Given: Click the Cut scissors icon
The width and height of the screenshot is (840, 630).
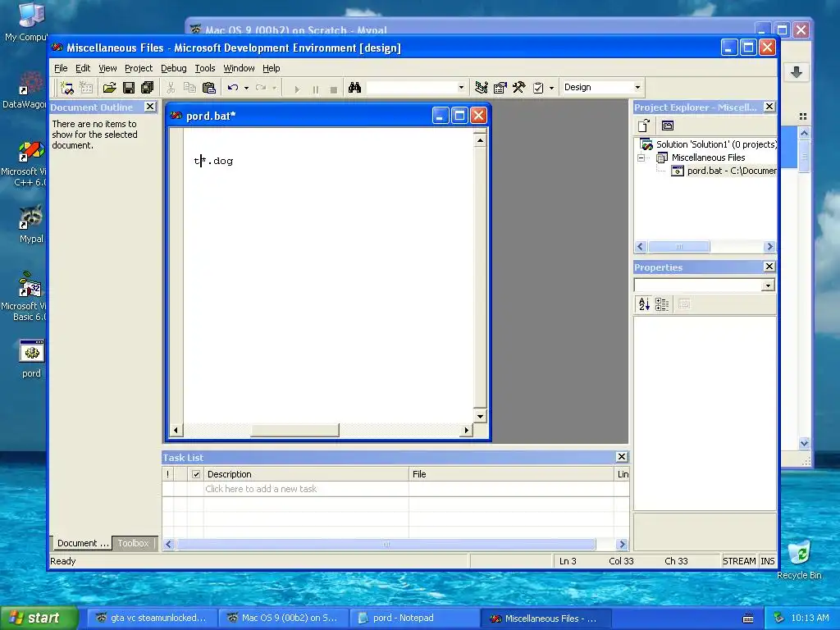Looking at the screenshot, I should click(171, 88).
